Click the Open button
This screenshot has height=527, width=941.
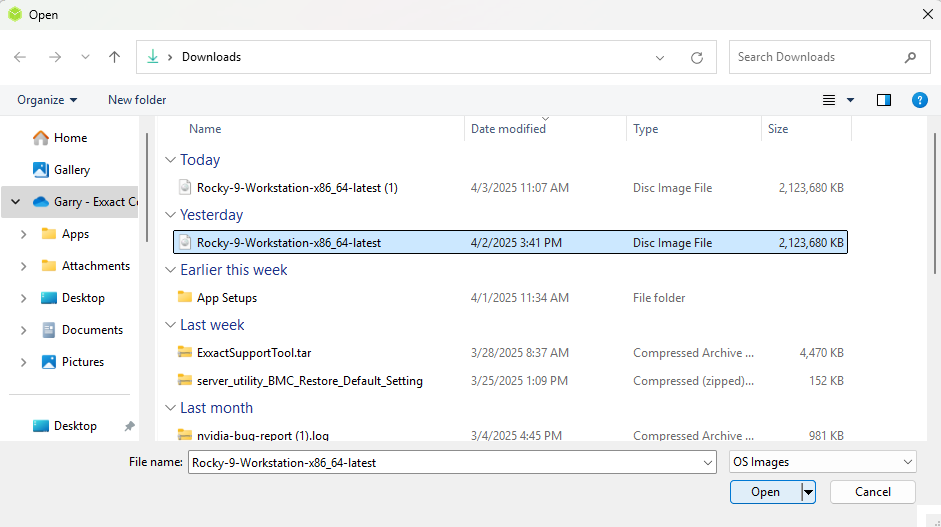point(765,492)
